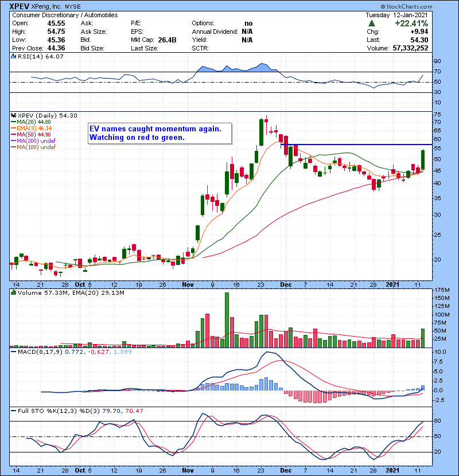The height and width of the screenshot is (476, 459).
Task: Click the Volume value 57,332,252
Action: [x=410, y=48]
